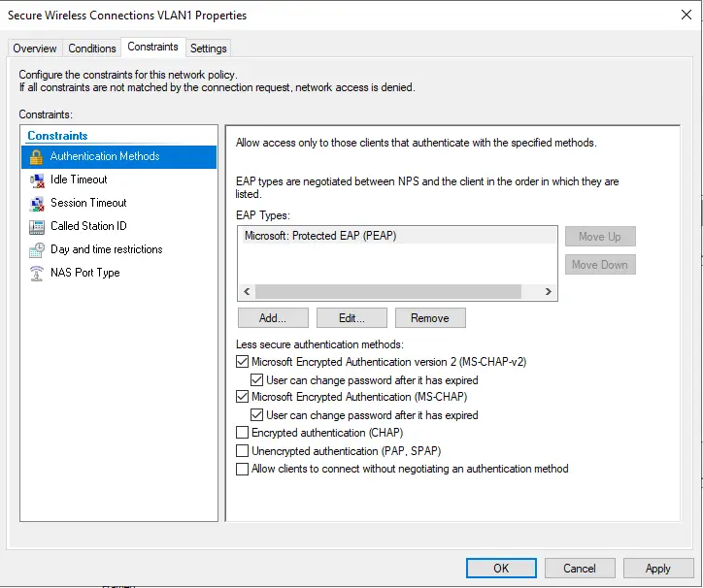Click the Apply button

point(658,569)
